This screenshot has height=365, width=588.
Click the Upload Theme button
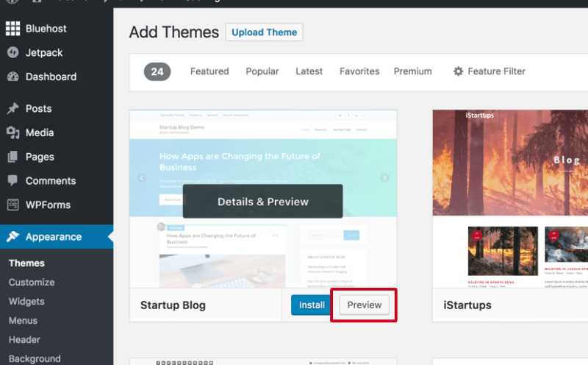264,32
